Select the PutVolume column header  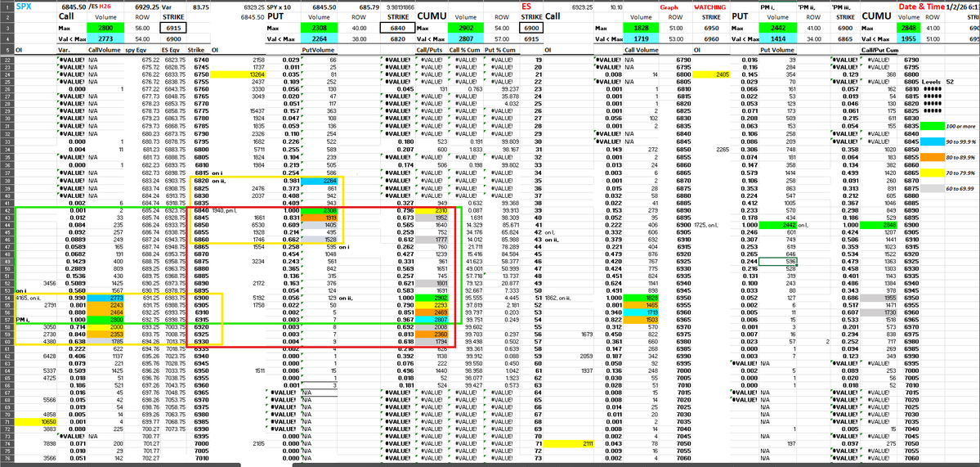(317, 49)
